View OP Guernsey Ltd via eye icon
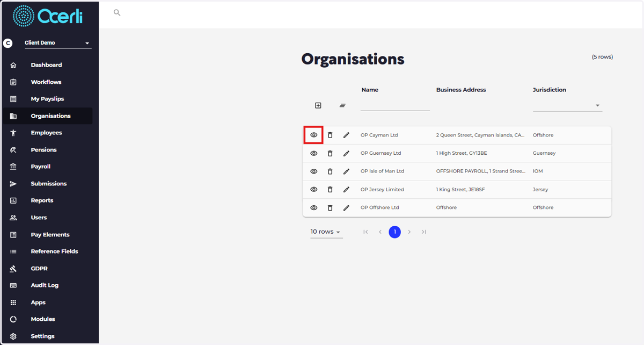The height and width of the screenshot is (345, 644). [x=314, y=153]
